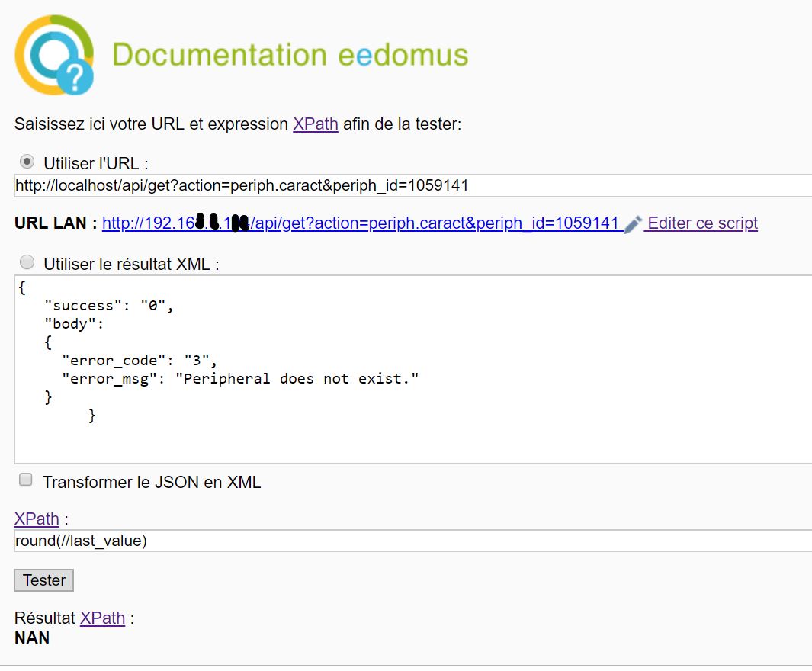Image resolution: width=812 pixels, height=671 pixels.
Task: Click the eedomus circular logo icon
Action: (54, 55)
